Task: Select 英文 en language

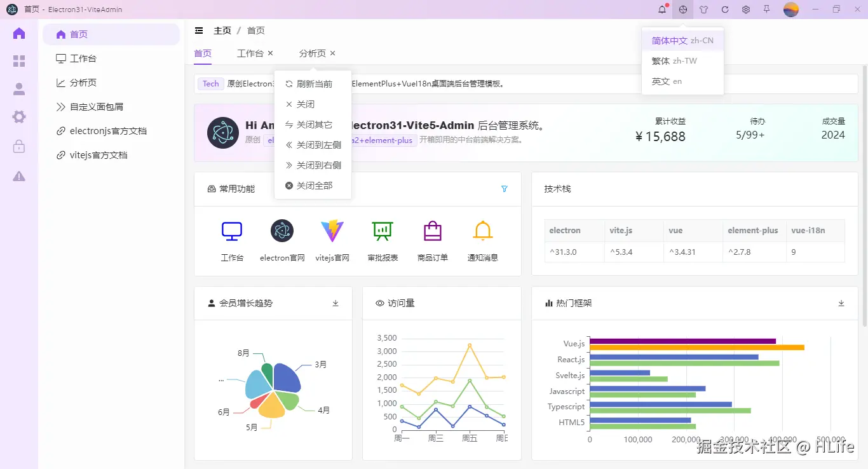Action: pos(682,81)
